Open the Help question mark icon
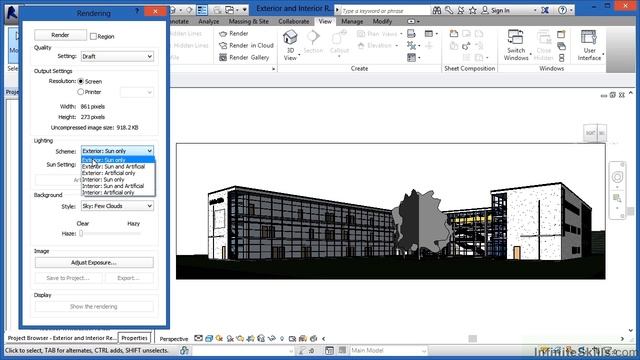 [562, 10]
